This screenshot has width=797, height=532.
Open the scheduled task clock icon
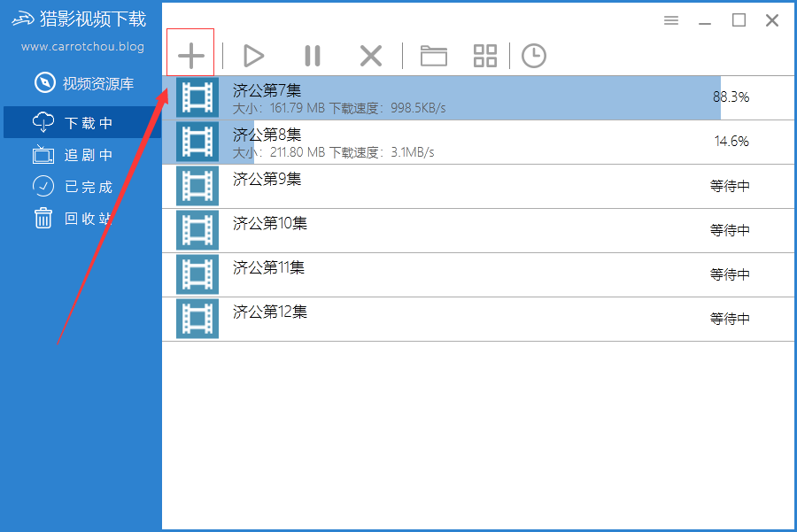pos(534,56)
